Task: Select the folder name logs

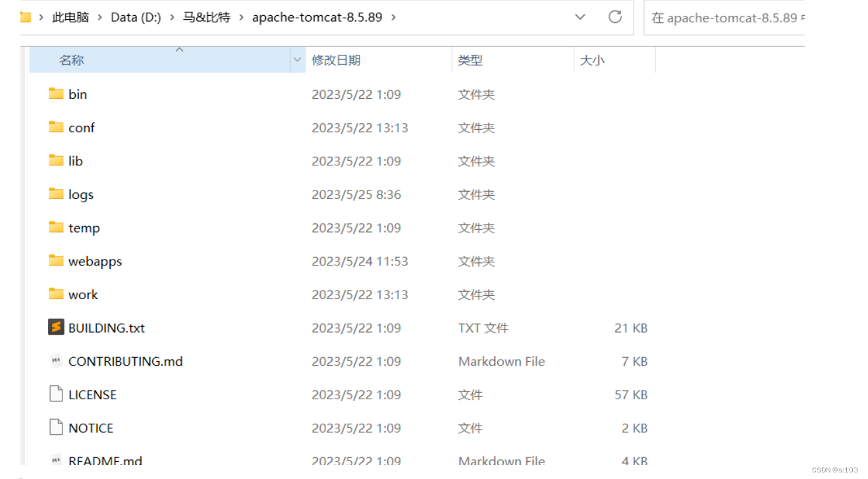Action: [x=81, y=195]
